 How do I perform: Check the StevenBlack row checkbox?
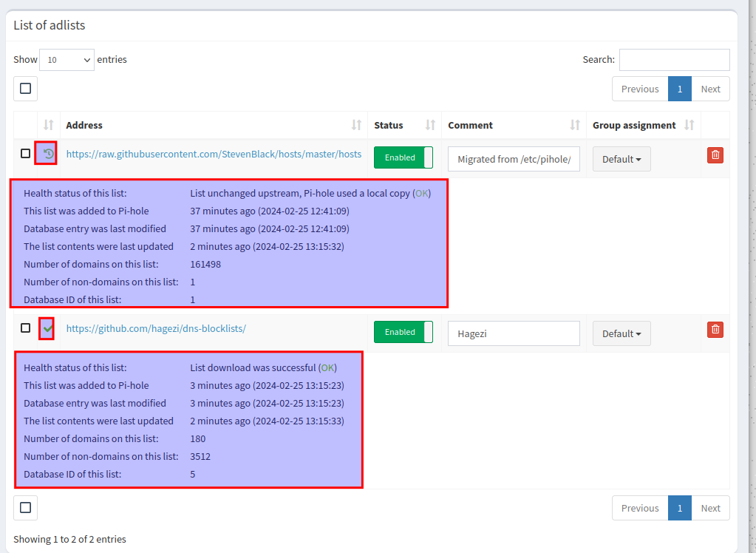26,154
